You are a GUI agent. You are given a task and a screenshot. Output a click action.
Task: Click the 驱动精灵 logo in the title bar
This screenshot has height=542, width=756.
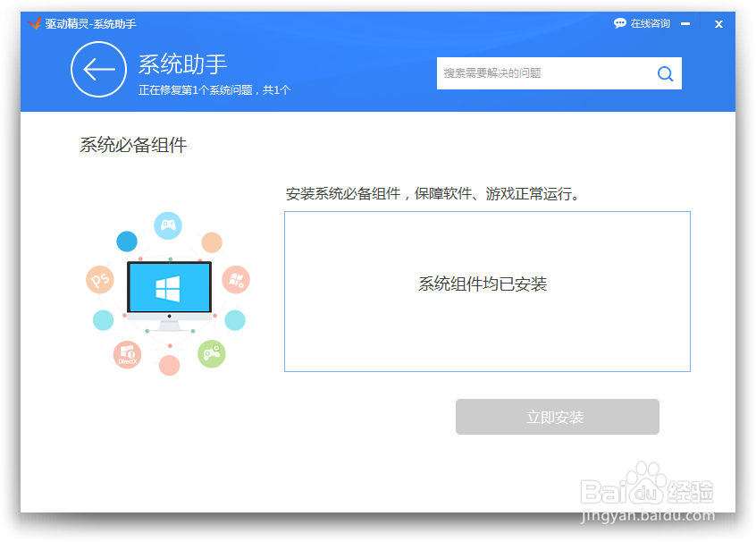pyautogui.click(x=34, y=24)
